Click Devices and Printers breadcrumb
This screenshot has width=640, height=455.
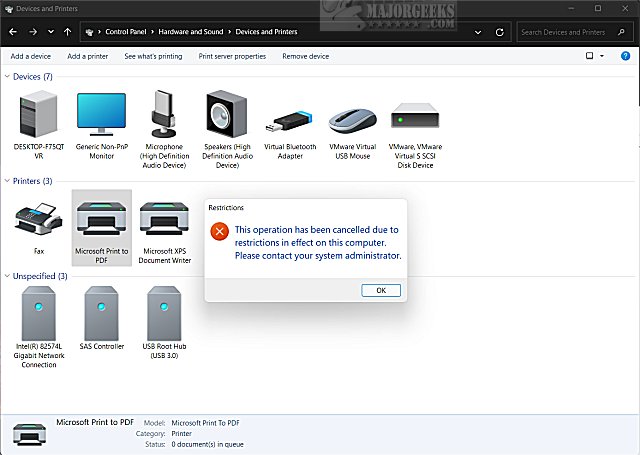coord(266,32)
